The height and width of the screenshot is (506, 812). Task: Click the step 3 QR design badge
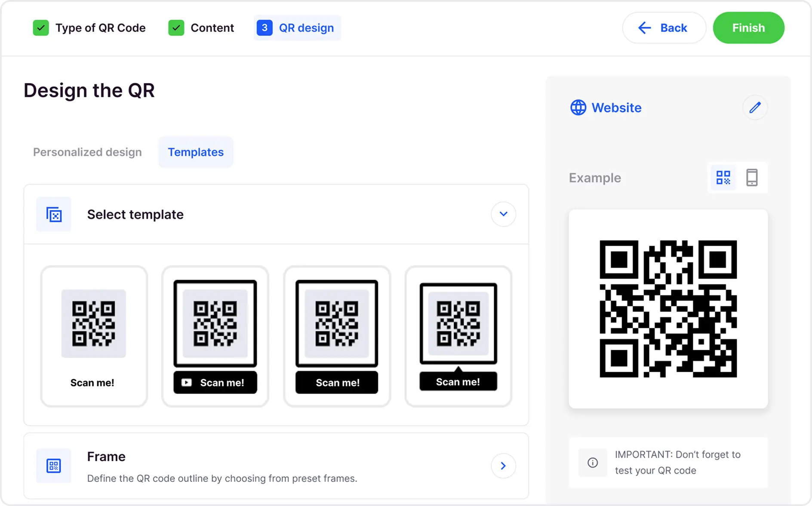point(265,28)
